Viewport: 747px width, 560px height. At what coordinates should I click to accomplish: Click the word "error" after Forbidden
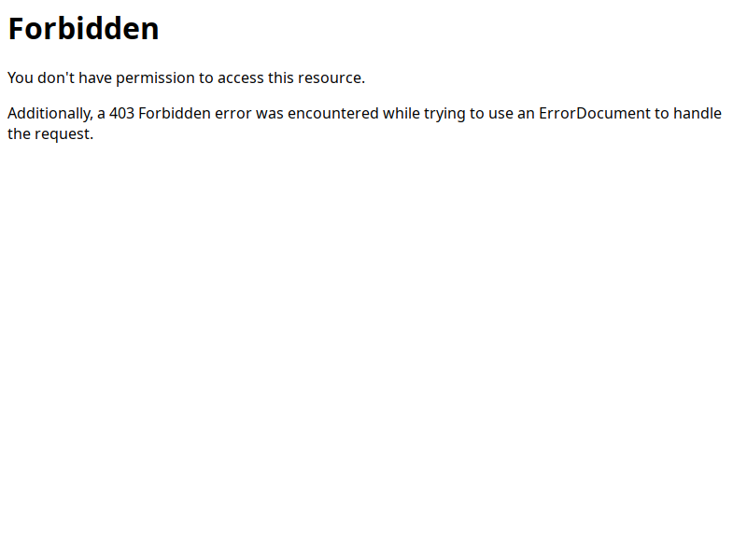233,114
